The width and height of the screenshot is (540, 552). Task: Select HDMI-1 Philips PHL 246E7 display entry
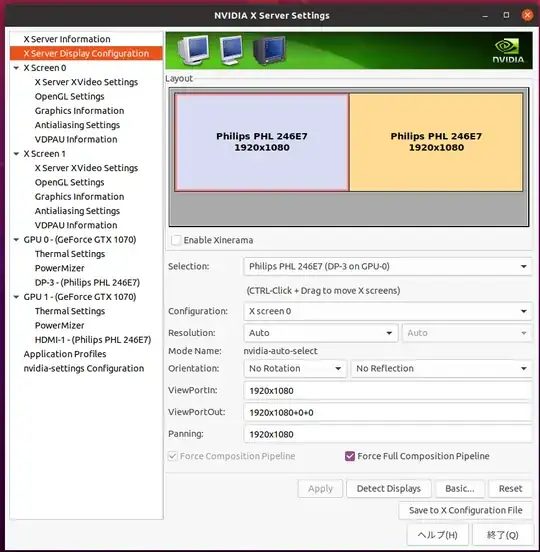pos(93,340)
